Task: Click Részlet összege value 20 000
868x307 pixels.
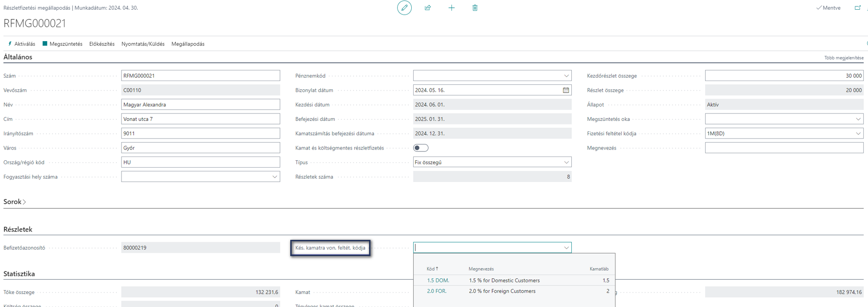Action: click(x=784, y=90)
